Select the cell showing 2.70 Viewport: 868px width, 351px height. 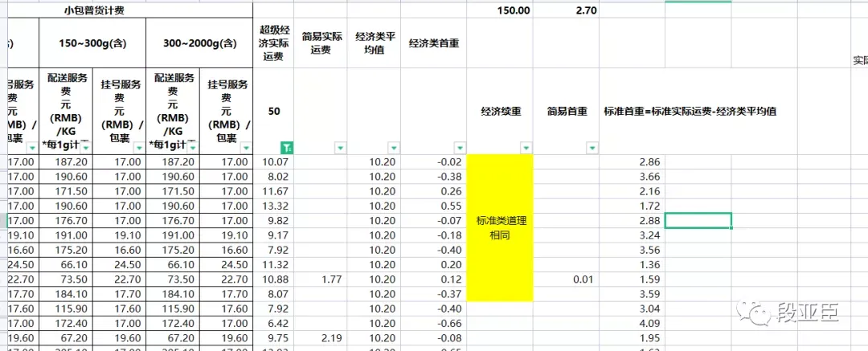pos(567,10)
